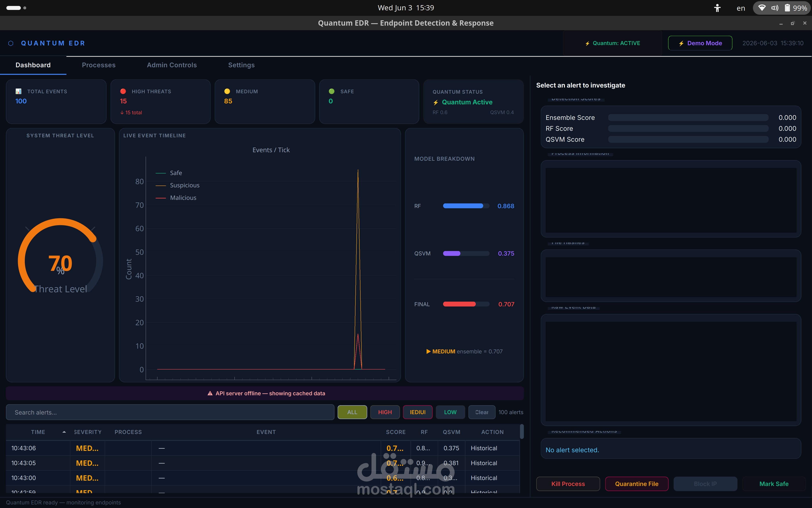The width and height of the screenshot is (812, 508).
Task: Click the QSVM purple score bar
Action: click(x=466, y=253)
